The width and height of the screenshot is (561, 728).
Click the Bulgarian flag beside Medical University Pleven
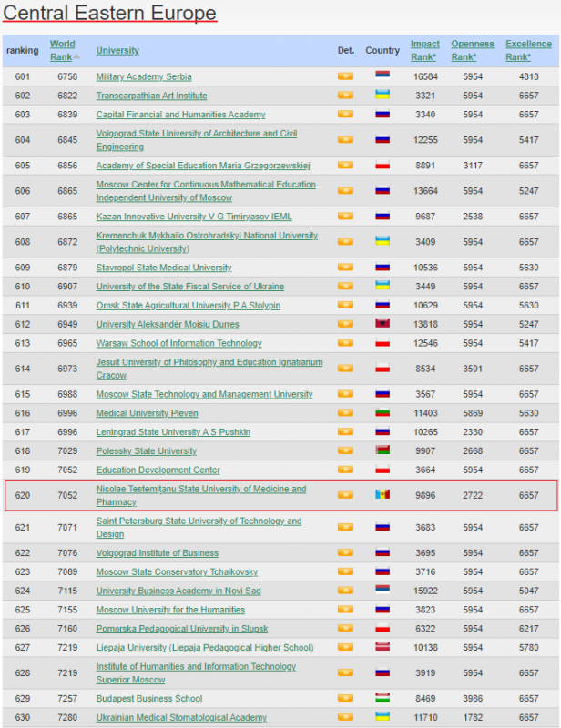[x=382, y=413]
